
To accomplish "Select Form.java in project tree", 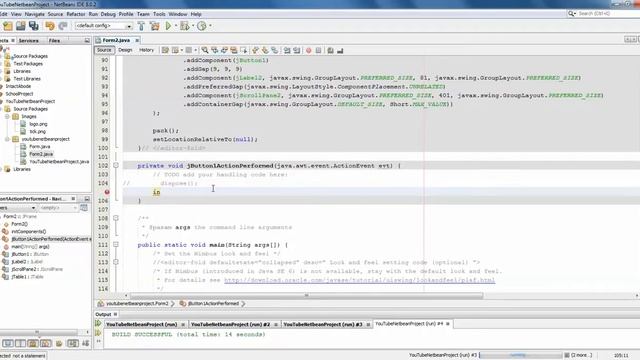I will point(40,146).
